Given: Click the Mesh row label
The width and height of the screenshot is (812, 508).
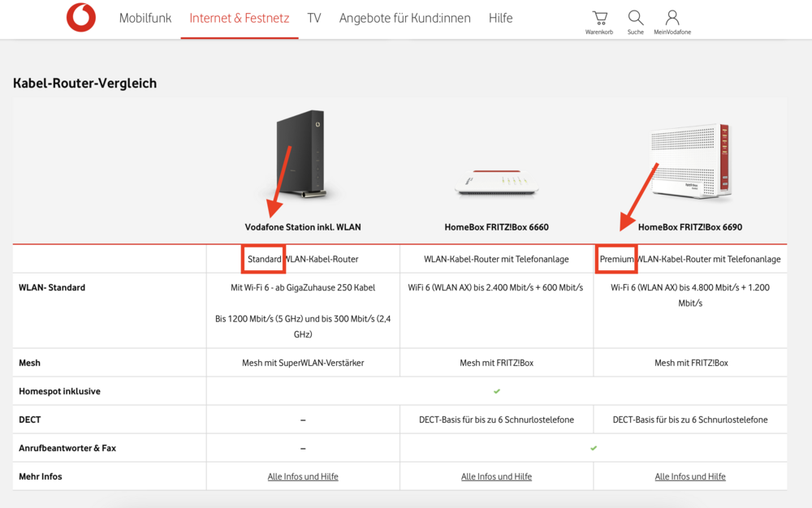Looking at the screenshot, I should 29,364.
